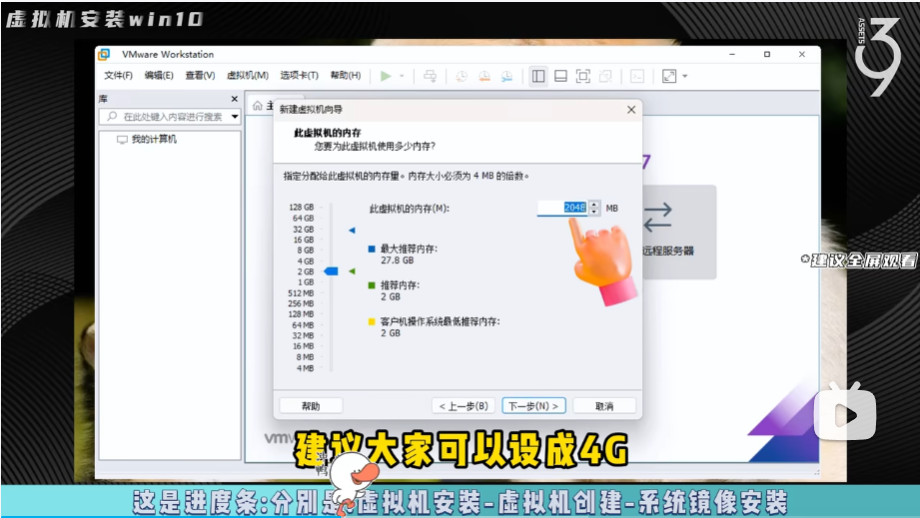This screenshot has width=920, height=518.
Task: Expand the stretch view mode dropdown arrow
Action: pos(685,76)
